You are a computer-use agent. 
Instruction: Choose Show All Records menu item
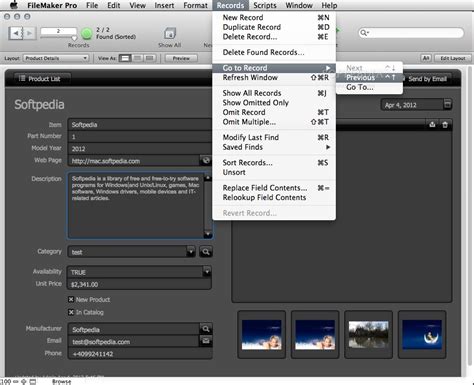pos(274,93)
